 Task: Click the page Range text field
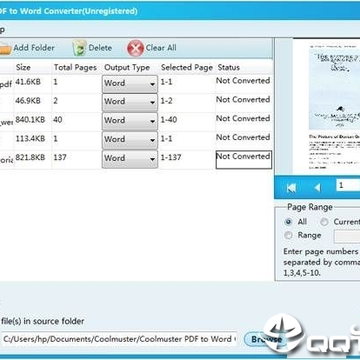[x=347, y=236]
